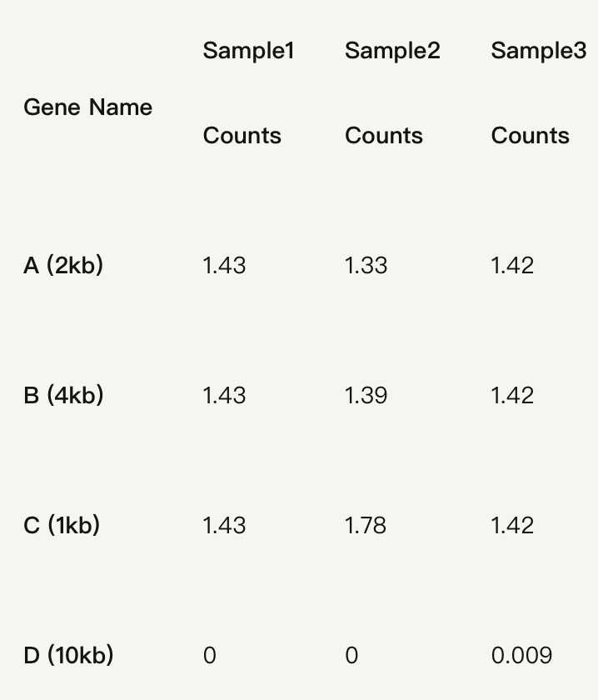Screen dimensions: 598x700
Task: Click gene D's Sample2 zero value
Action: click(351, 656)
